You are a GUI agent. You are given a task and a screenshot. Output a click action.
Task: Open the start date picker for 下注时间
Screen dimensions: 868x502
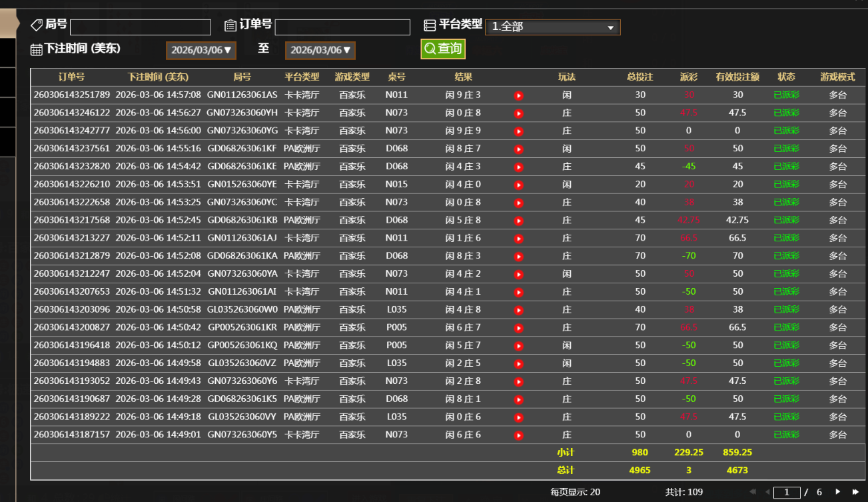(201, 51)
